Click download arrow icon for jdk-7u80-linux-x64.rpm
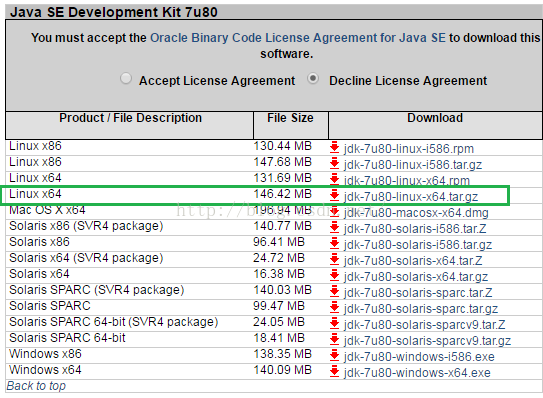Image resolution: width=543 pixels, height=398 pixels. (334, 179)
